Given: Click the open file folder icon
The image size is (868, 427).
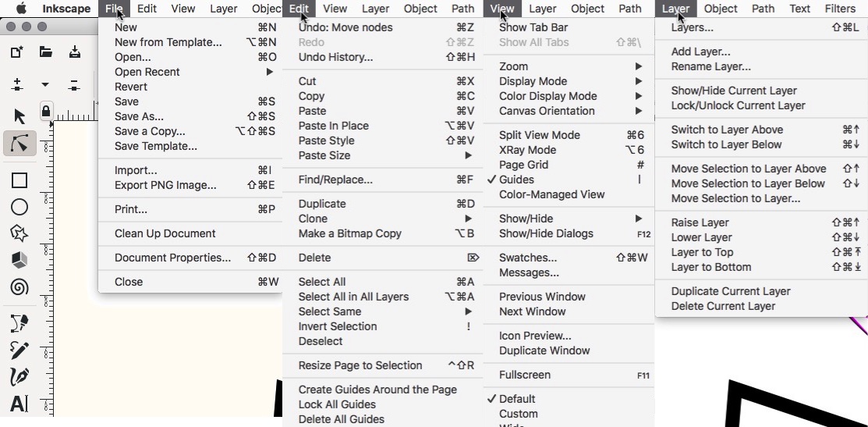Looking at the screenshot, I should (46, 52).
